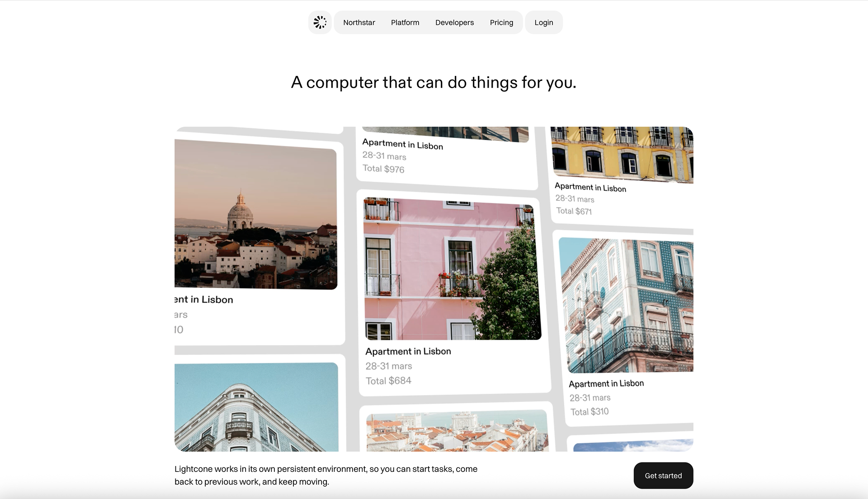Click the 28-31 mars date above Total $310
Viewport: 868px width, 499px height.
(x=590, y=398)
